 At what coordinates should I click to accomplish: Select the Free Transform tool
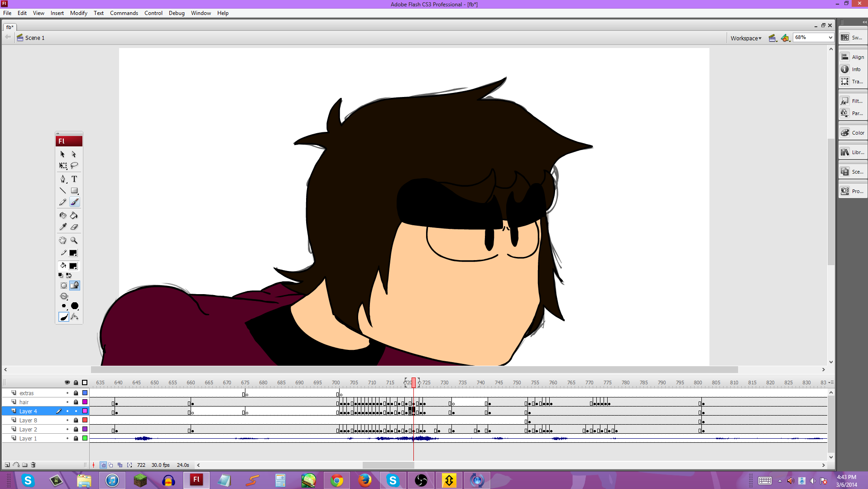[x=63, y=166]
